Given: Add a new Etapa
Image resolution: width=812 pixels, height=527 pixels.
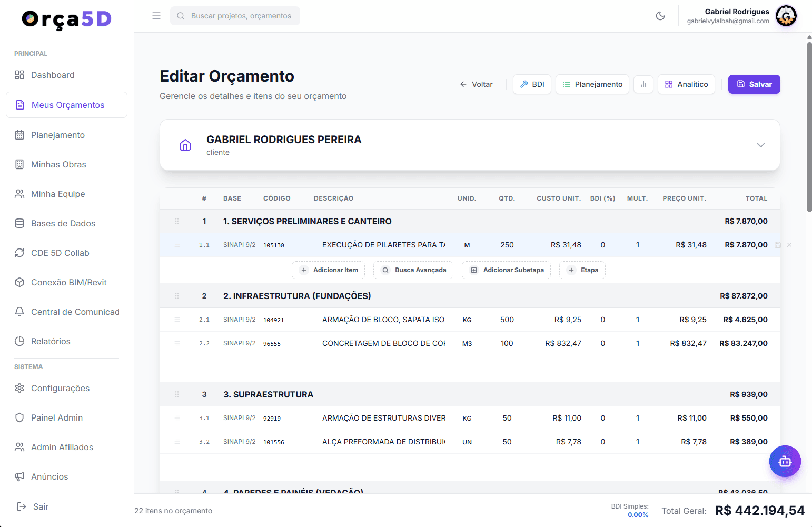Looking at the screenshot, I should click(x=582, y=270).
